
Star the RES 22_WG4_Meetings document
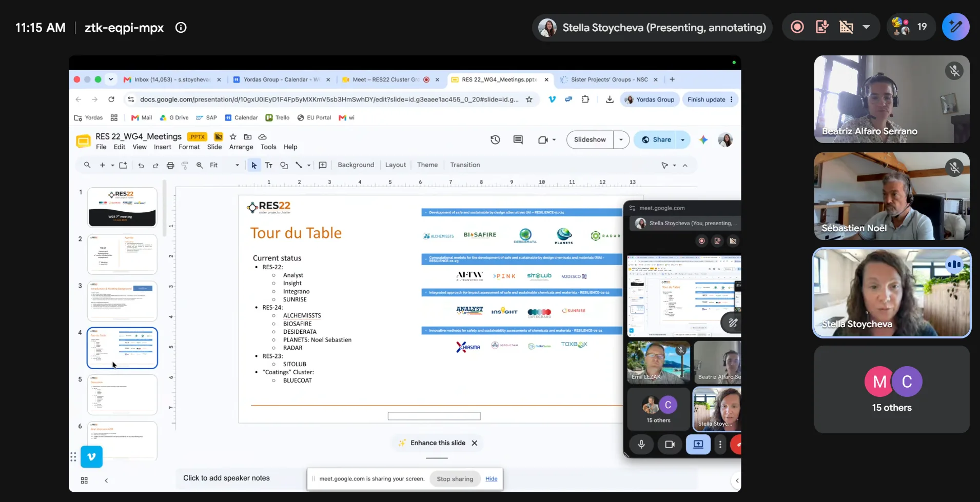pyautogui.click(x=233, y=136)
